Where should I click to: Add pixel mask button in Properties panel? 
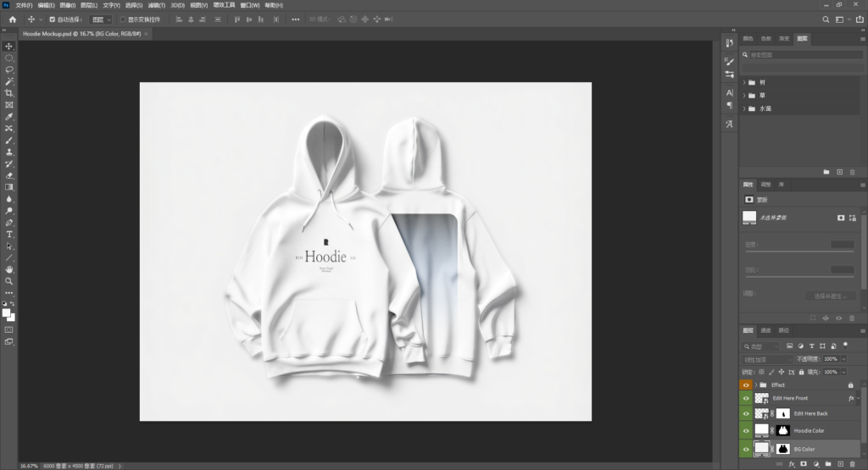pos(841,218)
